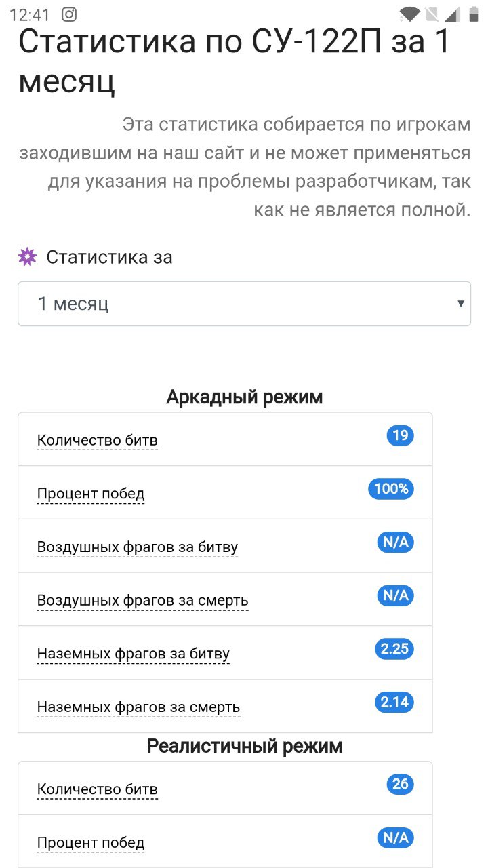Viewport: 488px width, 868px height.
Task: Tap the battery icon in status bar
Action: [x=473, y=14]
